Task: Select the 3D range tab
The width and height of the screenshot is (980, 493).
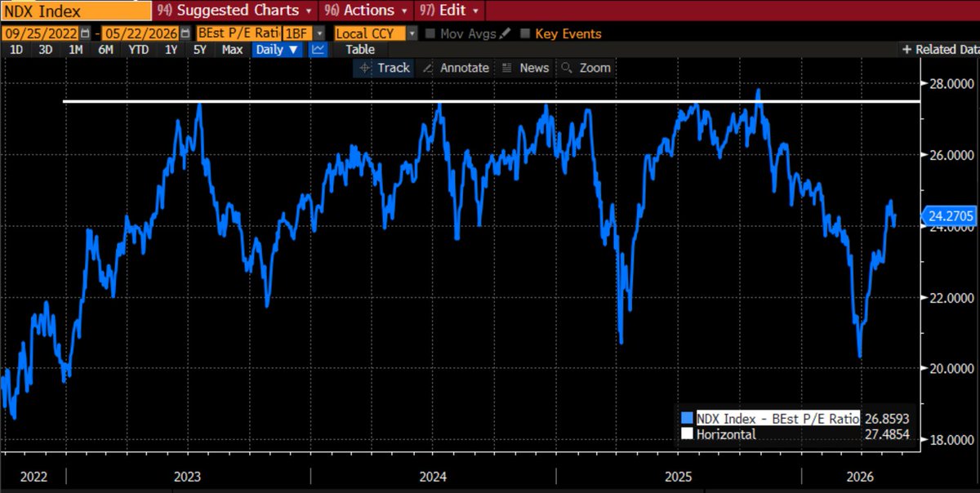Action: 46,50
